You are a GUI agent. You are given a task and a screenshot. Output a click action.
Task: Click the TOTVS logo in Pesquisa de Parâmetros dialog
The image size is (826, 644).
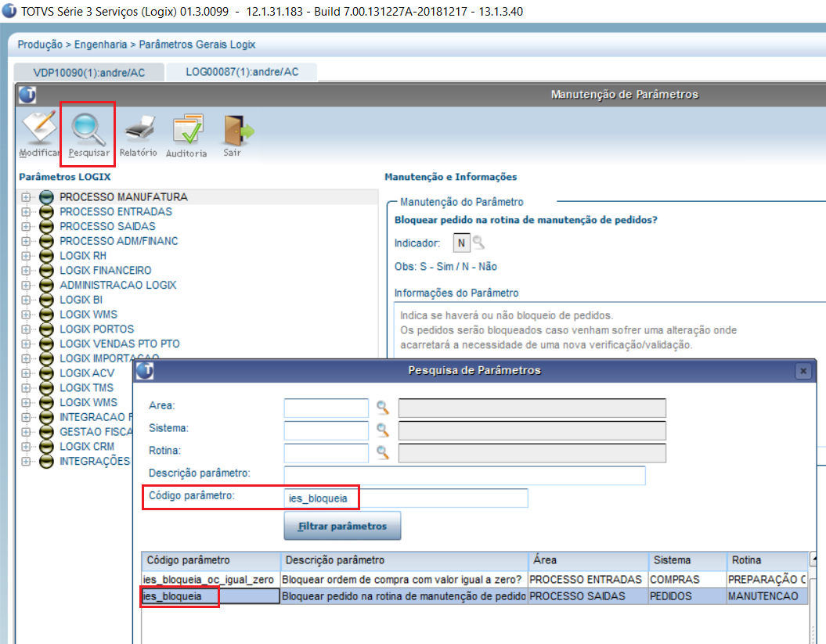click(x=145, y=371)
